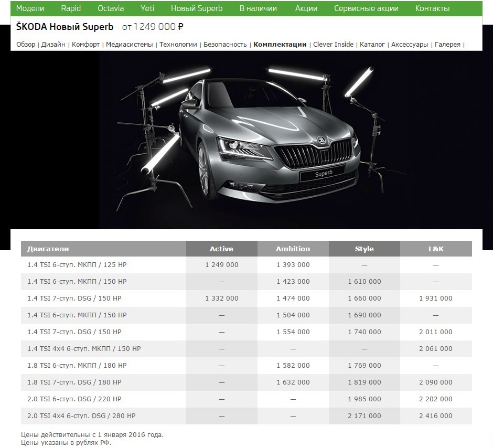
Task: Open the Модели menu item
Action: tap(30, 8)
